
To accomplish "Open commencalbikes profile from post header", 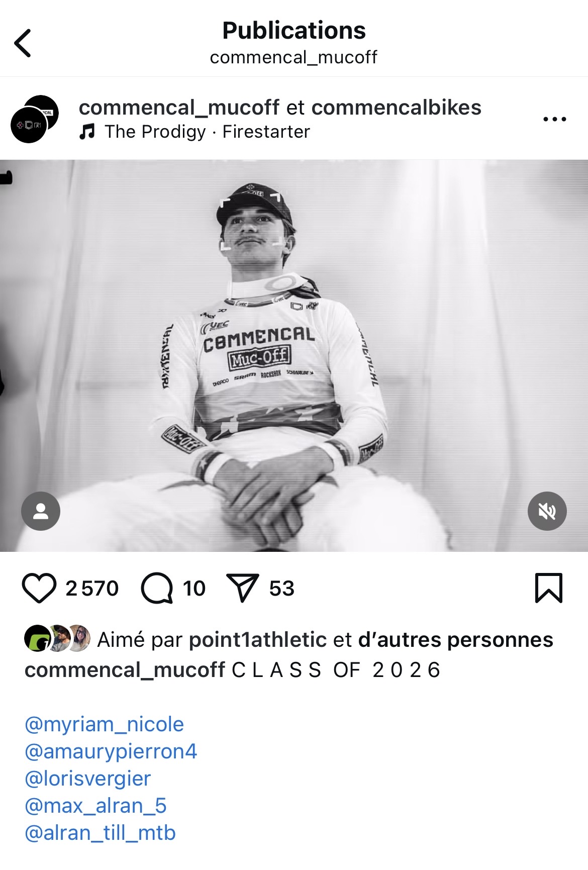I will (x=397, y=108).
